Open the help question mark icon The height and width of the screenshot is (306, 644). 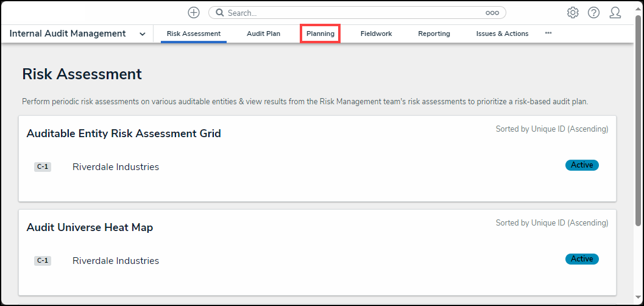coord(593,13)
